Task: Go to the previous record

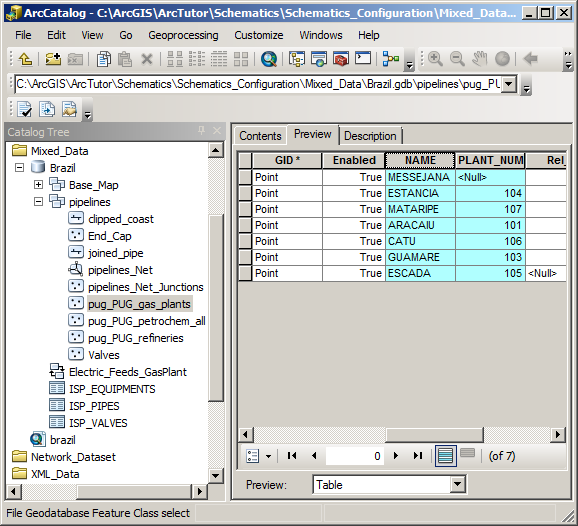Action: (314, 456)
